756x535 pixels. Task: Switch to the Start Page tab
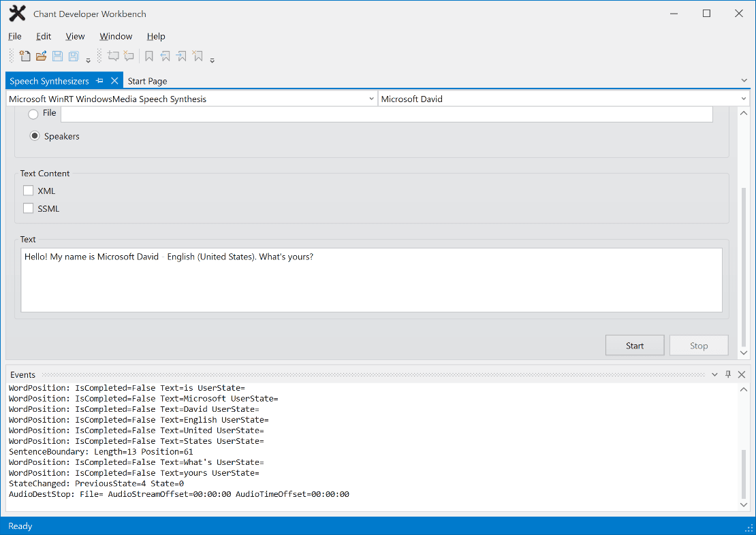148,81
